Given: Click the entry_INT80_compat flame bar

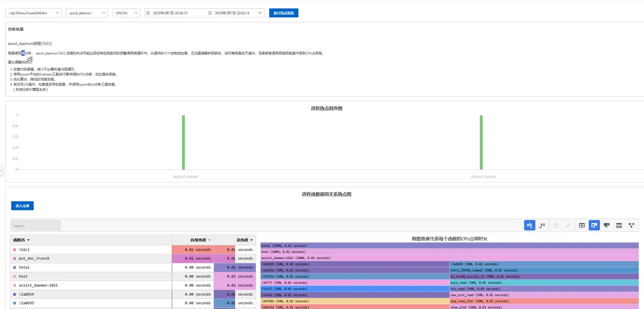Looking at the screenshot, I should [x=544, y=270].
